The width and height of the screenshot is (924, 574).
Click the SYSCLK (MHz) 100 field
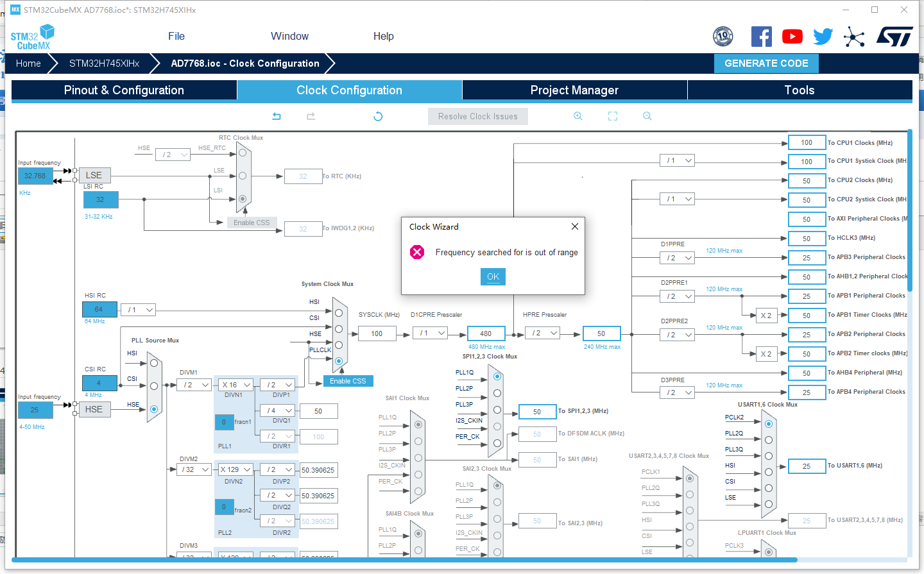377,333
